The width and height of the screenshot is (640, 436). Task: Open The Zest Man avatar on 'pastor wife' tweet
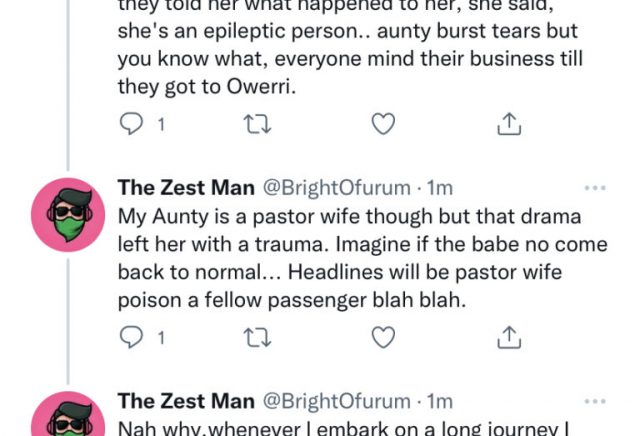coord(68,215)
